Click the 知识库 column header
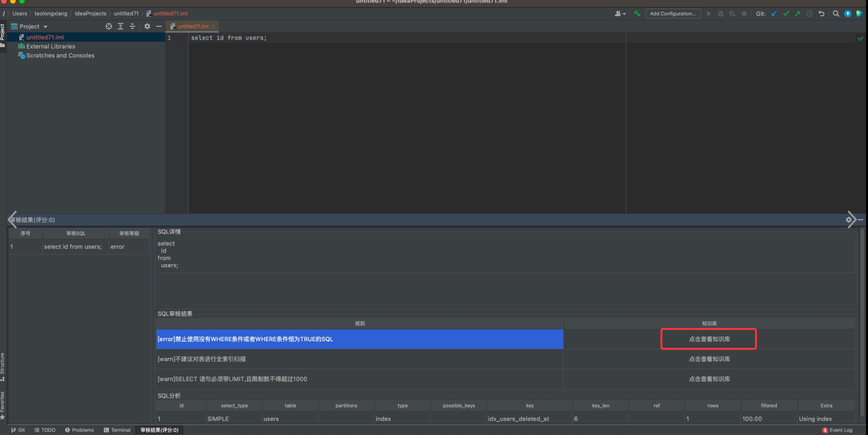Screen dimensions: 868x435 709,323
